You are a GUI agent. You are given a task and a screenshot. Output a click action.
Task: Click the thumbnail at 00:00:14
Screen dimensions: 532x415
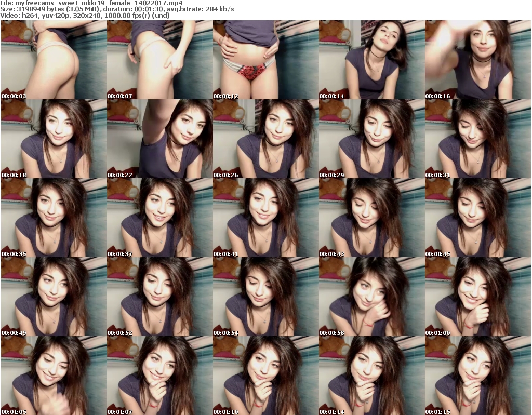[372, 60]
